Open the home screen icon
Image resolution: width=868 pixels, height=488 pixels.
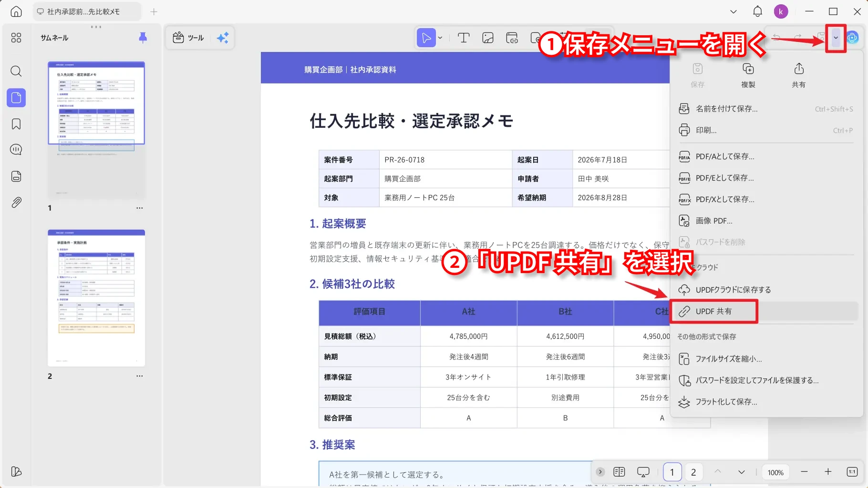16,11
